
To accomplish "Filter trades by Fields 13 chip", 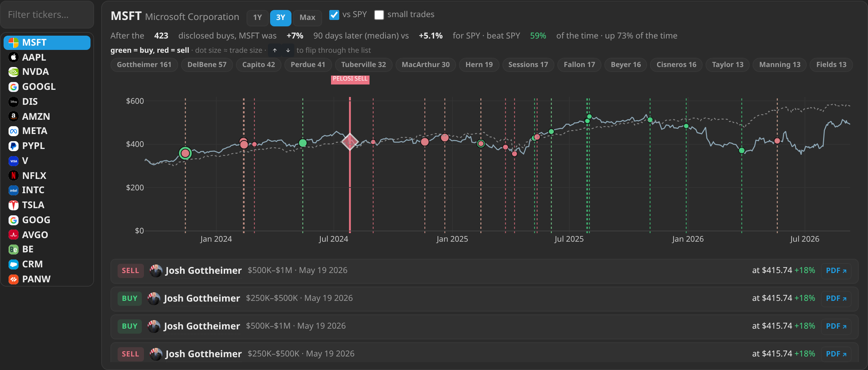I will point(831,65).
